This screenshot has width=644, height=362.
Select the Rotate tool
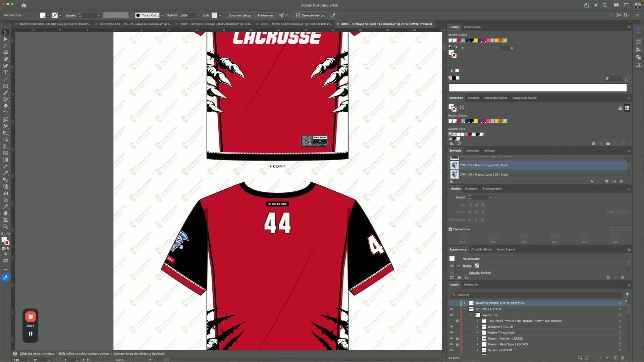(x=5, y=113)
